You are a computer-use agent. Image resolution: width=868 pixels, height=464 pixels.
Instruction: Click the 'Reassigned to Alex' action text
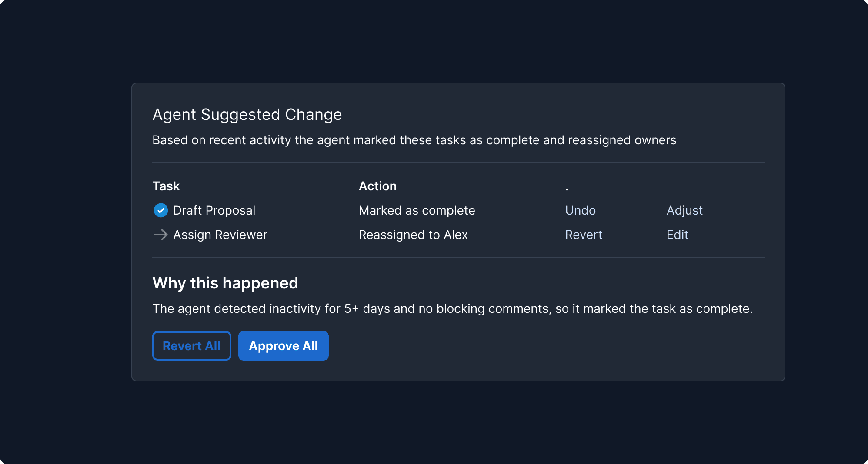pos(413,235)
